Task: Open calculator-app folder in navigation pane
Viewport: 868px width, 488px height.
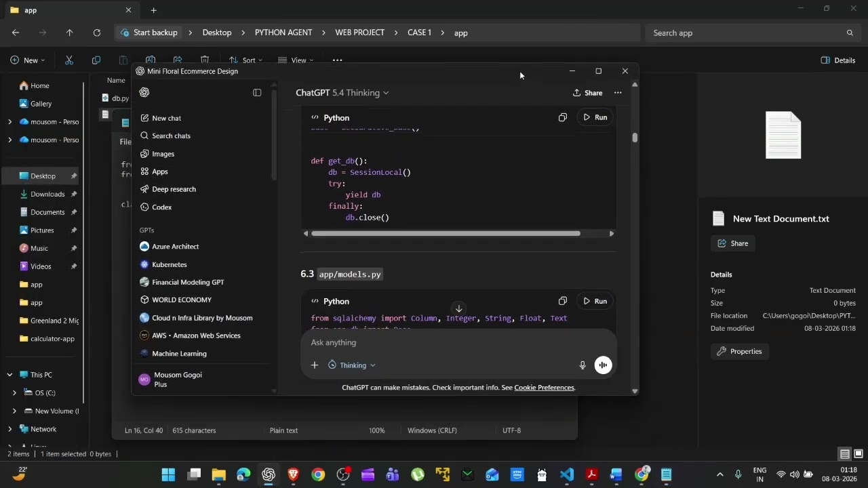Action: click(52, 339)
